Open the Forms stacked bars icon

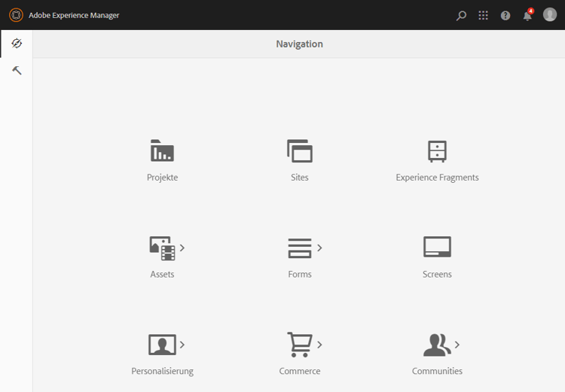tap(299, 248)
